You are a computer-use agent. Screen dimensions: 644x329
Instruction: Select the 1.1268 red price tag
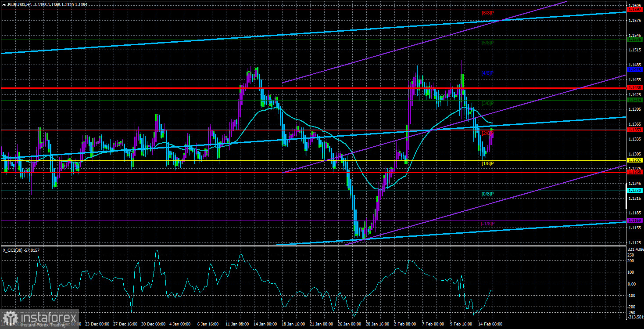pos(634,172)
